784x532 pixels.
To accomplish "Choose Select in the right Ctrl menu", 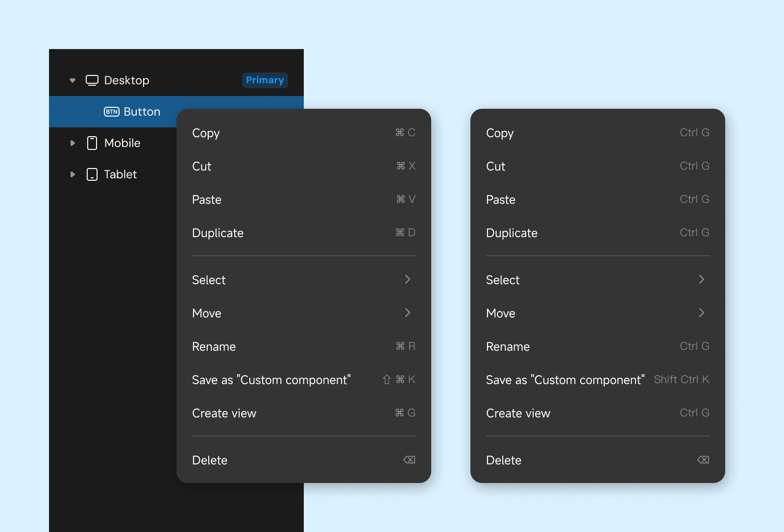I will (598, 280).
